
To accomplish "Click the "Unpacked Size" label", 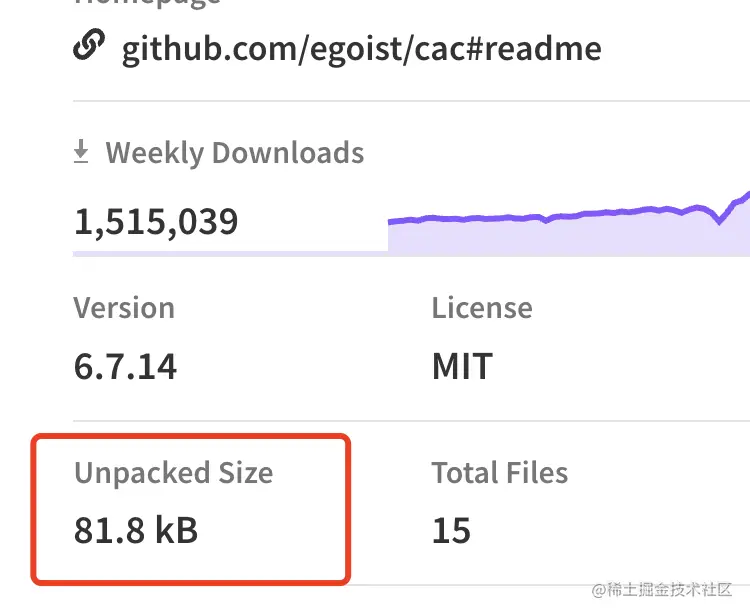I will (x=173, y=472).
